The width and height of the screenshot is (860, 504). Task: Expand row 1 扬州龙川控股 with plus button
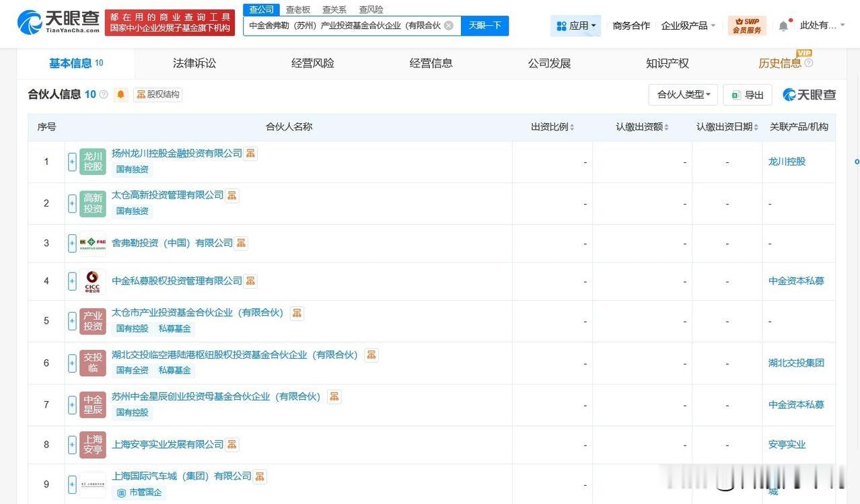click(x=72, y=161)
